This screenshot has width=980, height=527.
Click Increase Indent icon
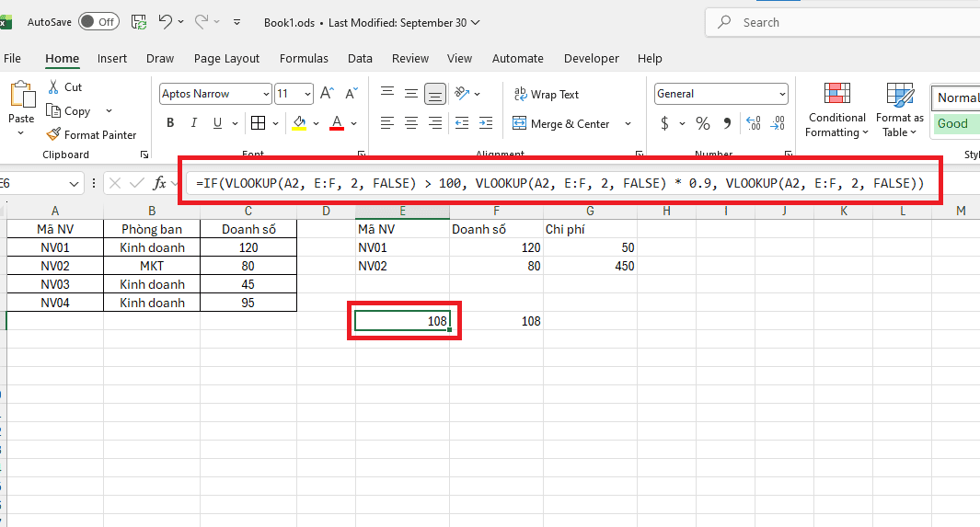[486, 123]
